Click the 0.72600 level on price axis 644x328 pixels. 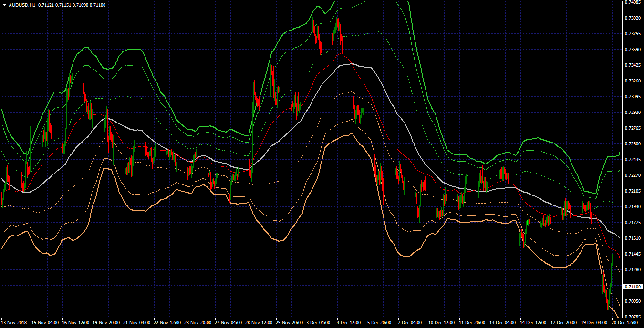coord(632,144)
